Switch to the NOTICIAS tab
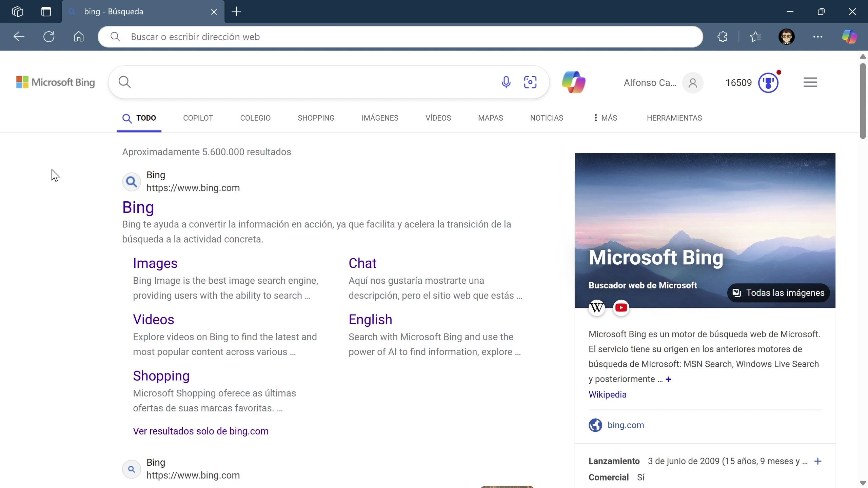 click(546, 118)
